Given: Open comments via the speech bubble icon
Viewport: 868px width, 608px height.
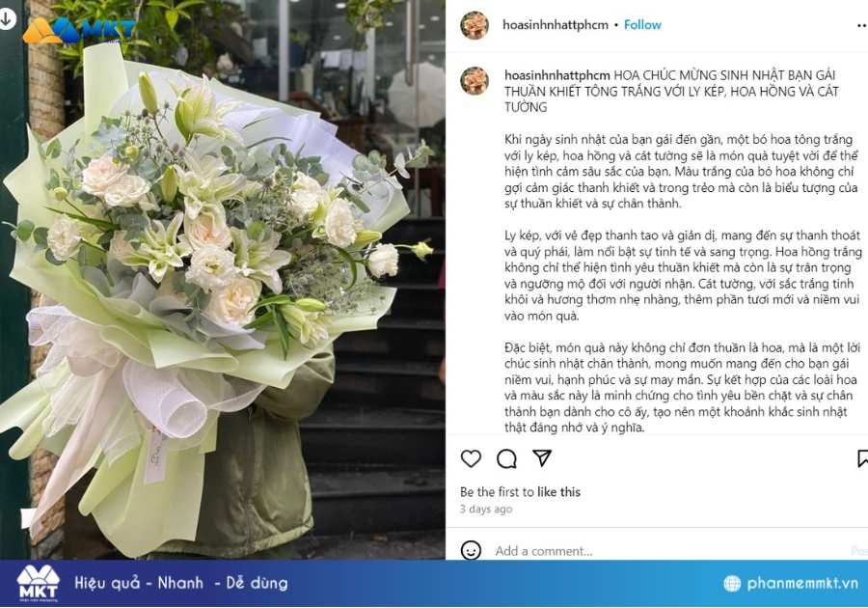Looking at the screenshot, I should coord(506,458).
